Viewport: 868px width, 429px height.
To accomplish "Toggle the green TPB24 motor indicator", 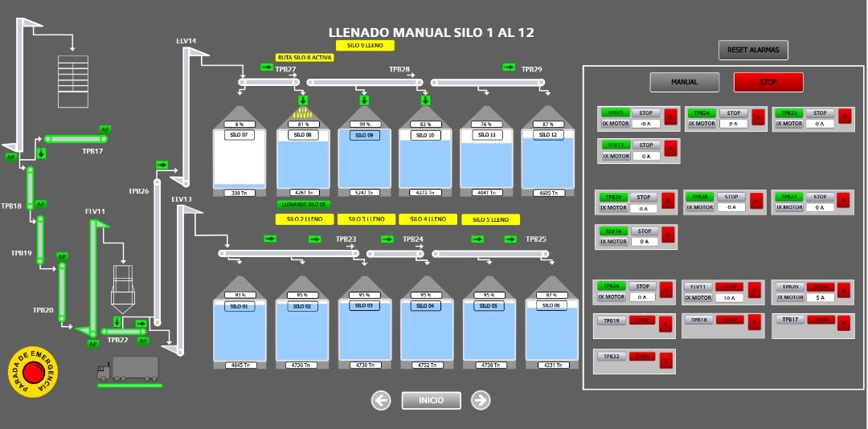I will [x=702, y=113].
